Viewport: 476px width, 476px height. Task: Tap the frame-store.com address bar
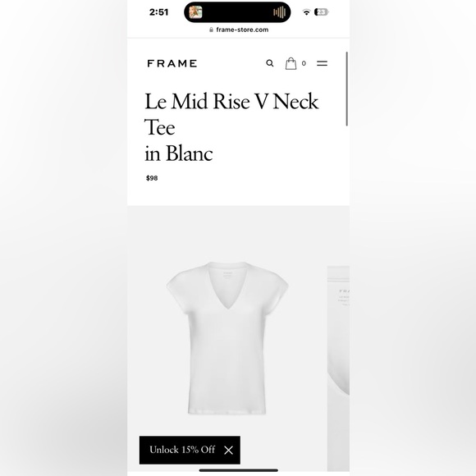click(239, 30)
